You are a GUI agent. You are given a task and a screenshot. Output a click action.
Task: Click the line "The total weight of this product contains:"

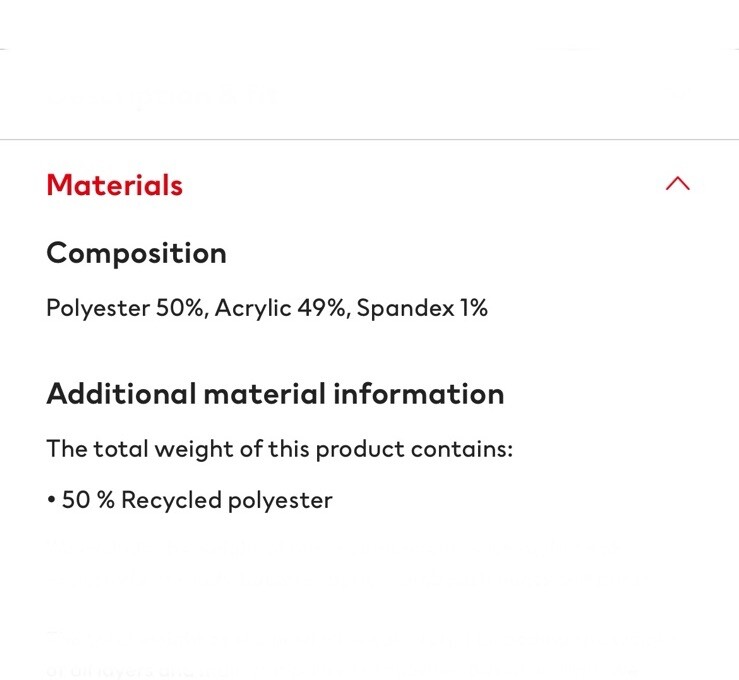coord(279,449)
